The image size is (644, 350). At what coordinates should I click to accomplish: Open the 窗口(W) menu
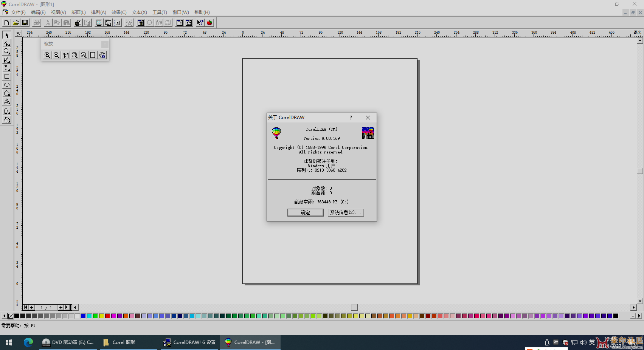(x=181, y=12)
